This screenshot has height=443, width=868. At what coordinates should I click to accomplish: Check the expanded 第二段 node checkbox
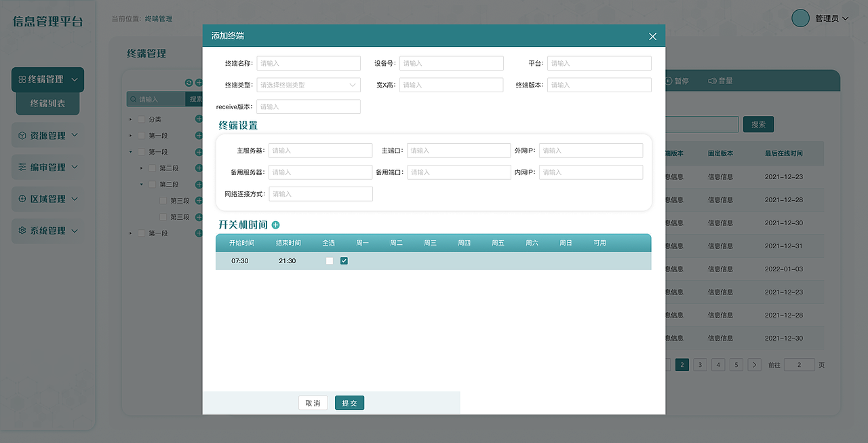[x=152, y=185]
